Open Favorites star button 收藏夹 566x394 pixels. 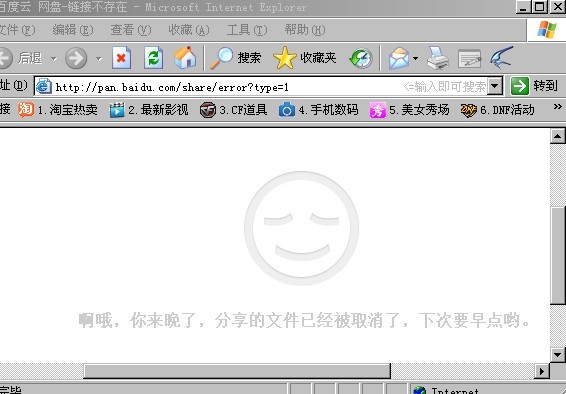tap(305, 58)
